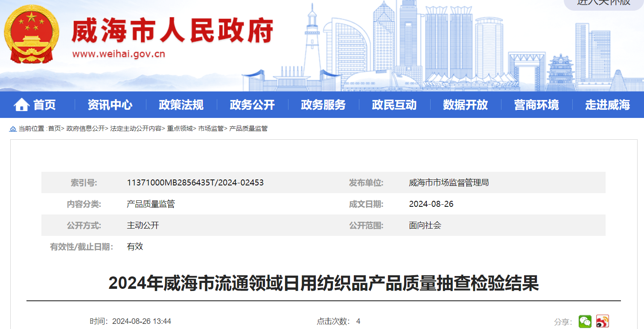Open 政策法规 navigation menu

(x=181, y=105)
